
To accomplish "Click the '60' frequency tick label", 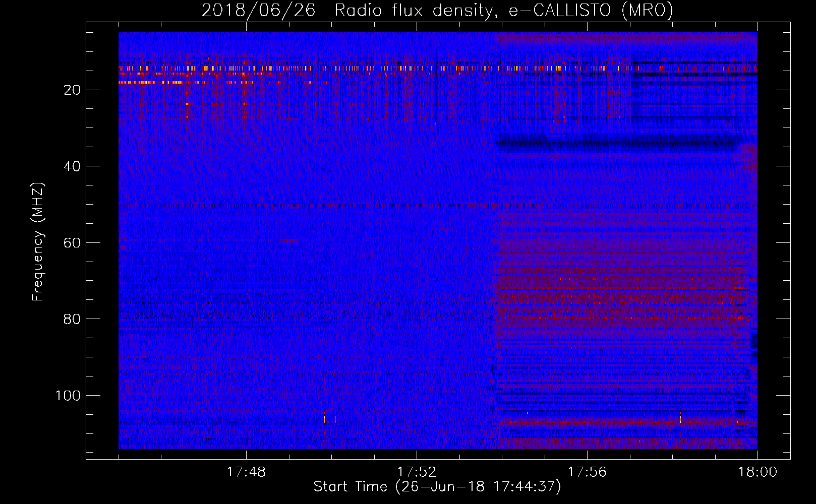I will click(73, 243).
